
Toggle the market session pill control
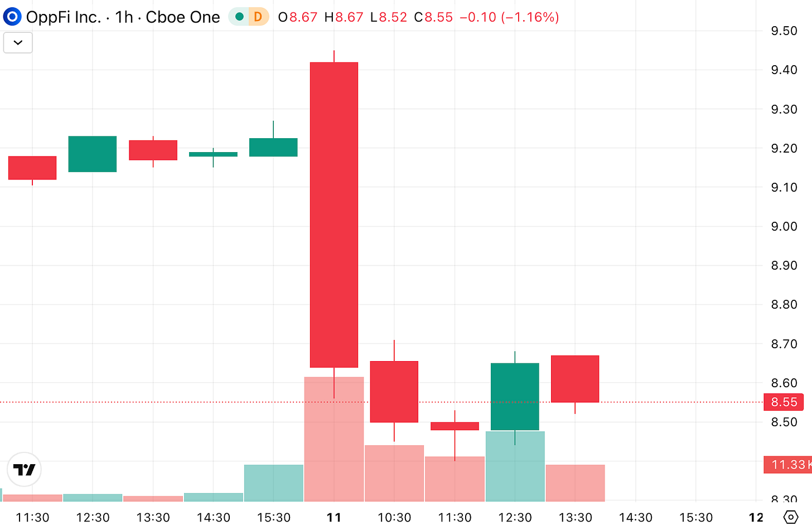(249, 17)
